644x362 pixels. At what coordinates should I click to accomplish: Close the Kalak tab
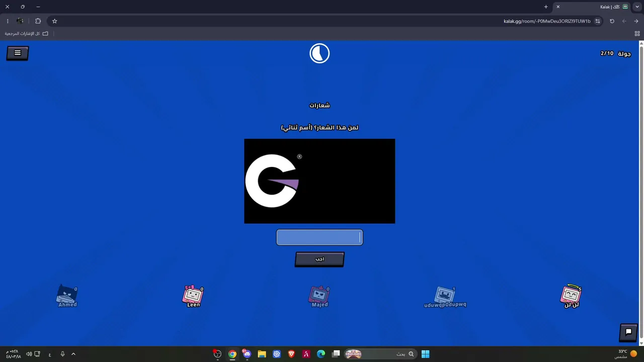558,7
